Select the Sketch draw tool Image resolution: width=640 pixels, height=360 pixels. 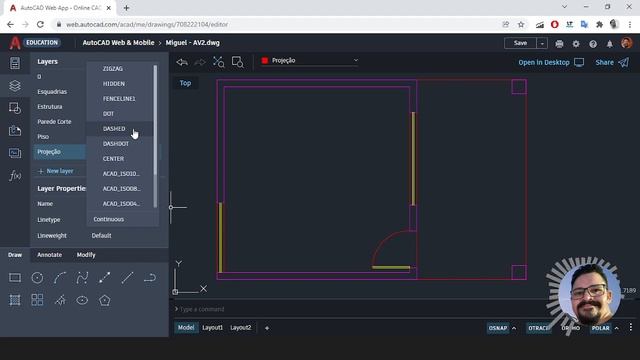pos(60,300)
